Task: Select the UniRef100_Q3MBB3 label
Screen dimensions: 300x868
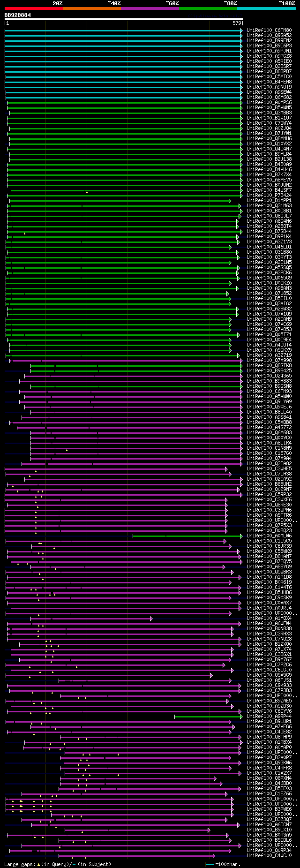Action: coord(269,113)
